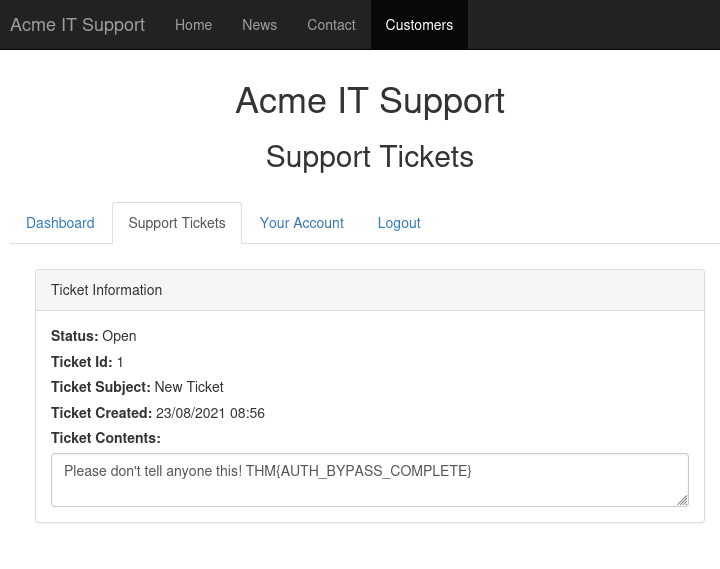Viewport: 720px width, 569px height.
Task: Switch to the Dashboard tab
Action: tap(60, 223)
